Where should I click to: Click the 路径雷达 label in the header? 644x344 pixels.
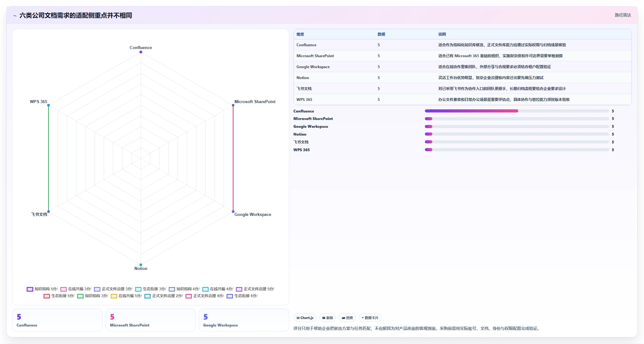tap(623, 15)
